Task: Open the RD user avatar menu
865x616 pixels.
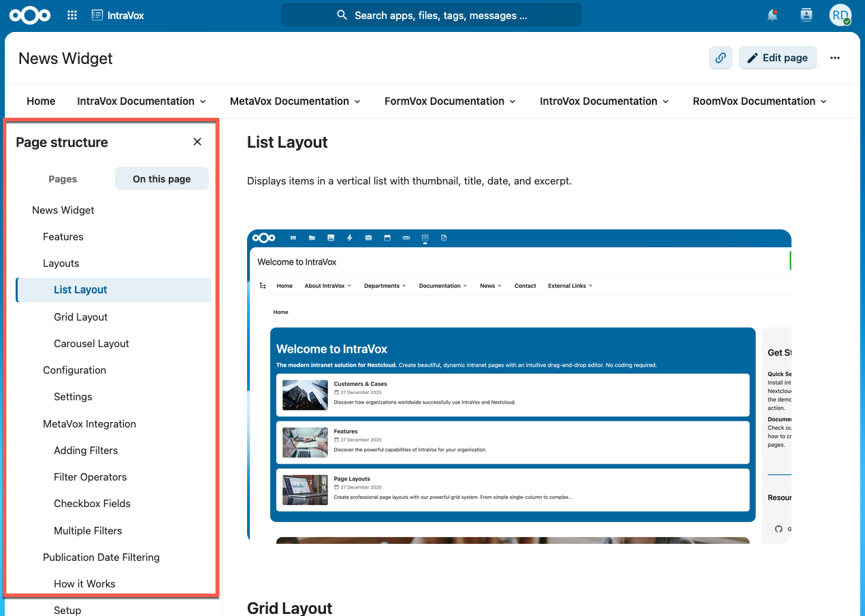Action: [840, 15]
